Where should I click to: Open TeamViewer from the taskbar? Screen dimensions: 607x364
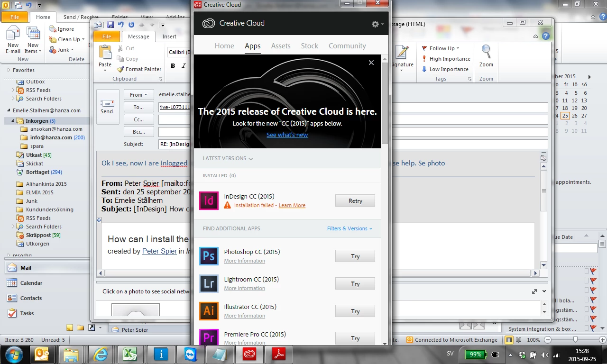190,354
